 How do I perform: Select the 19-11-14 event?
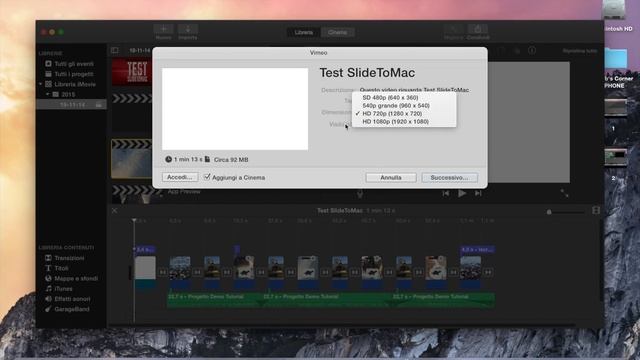(x=72, y=105)
